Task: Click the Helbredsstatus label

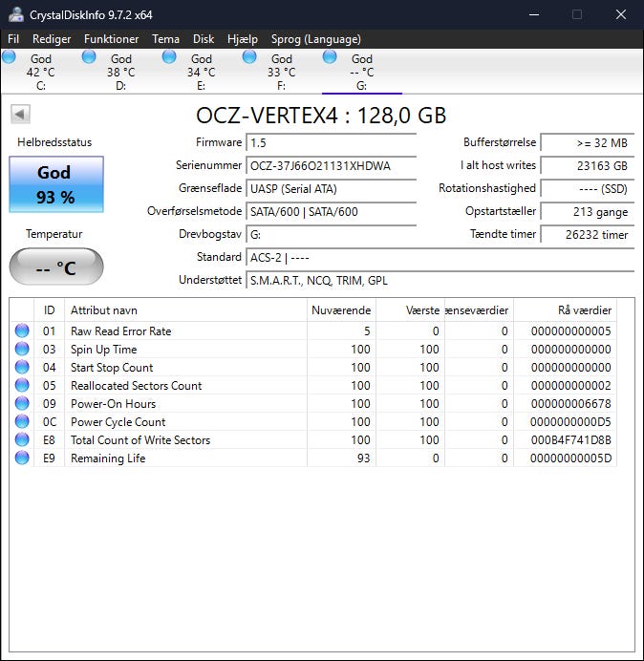Action: click(54, 142)
